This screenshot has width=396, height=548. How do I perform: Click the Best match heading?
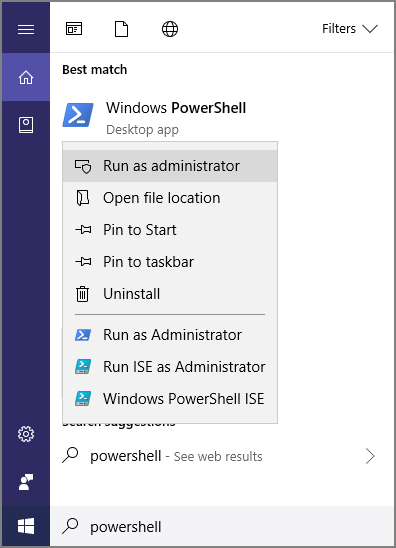(x=95, y=70)
